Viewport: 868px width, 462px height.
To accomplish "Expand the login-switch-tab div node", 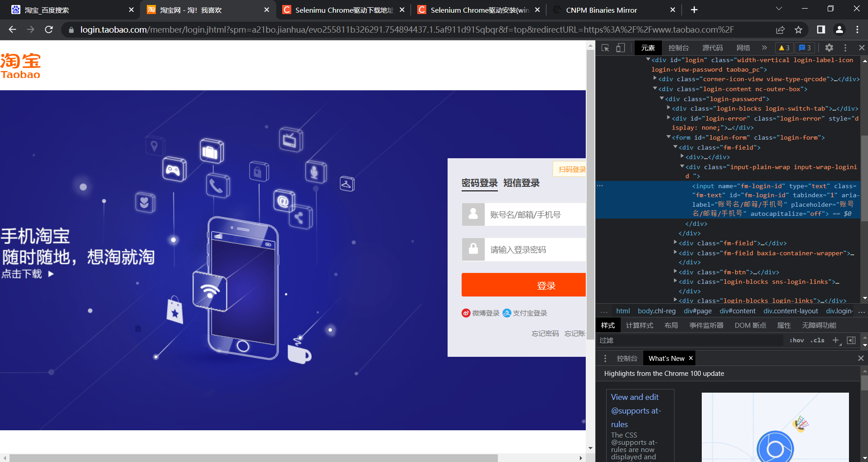I will click(669, 108).
